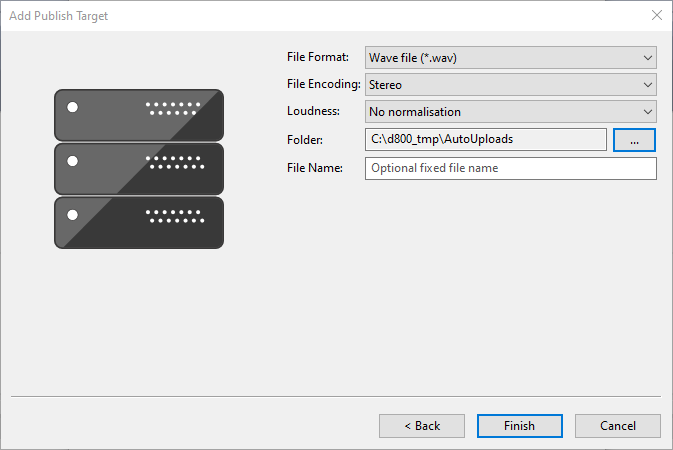Viewport: 673px width, 450px height.
Task: Click the top server's round indicator light
Action: (x=72, y=106)
